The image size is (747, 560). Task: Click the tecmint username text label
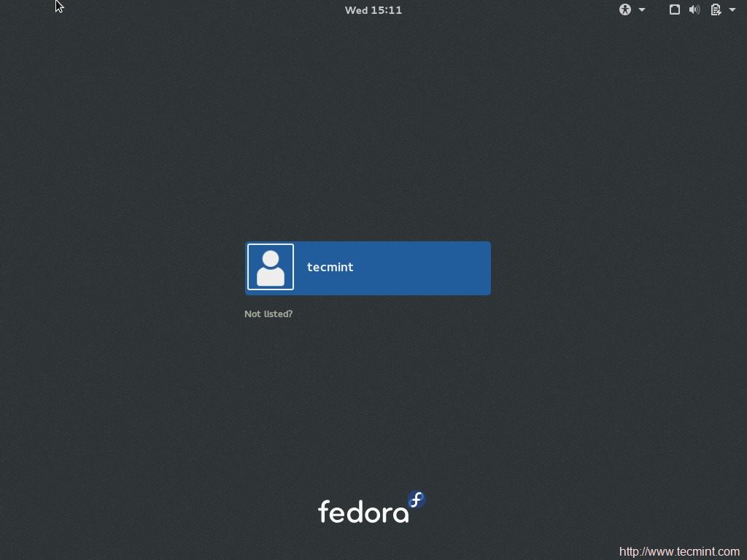[330, 267]
